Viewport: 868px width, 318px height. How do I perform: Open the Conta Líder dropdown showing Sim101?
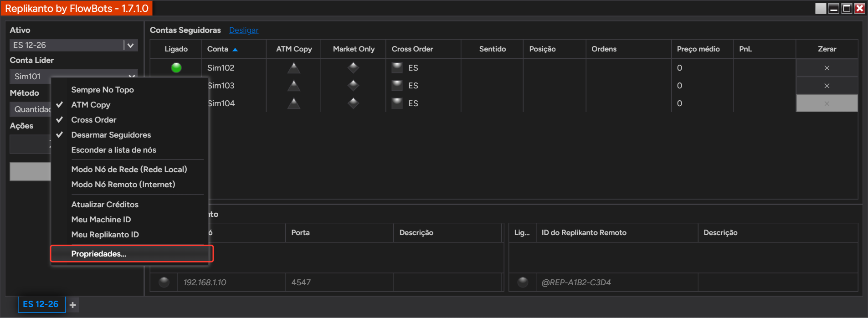(x=73, y=76)
